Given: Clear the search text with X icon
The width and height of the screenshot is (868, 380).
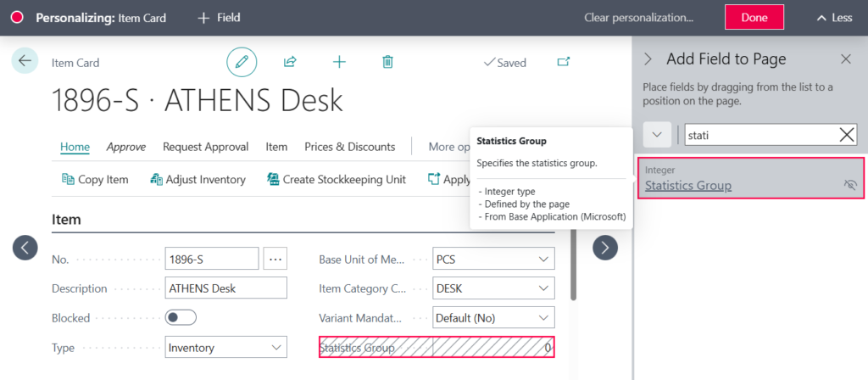Looking at the screenshot, I should (x=846, y=134).
